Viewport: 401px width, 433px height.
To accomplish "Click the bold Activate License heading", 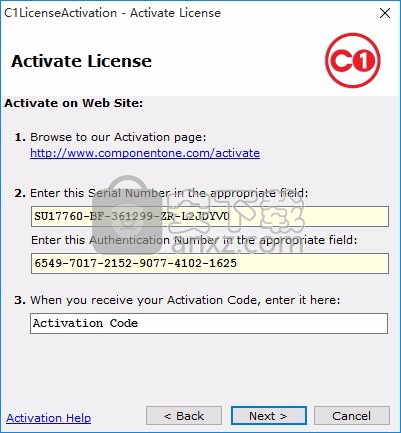I will tap(82, 61).
